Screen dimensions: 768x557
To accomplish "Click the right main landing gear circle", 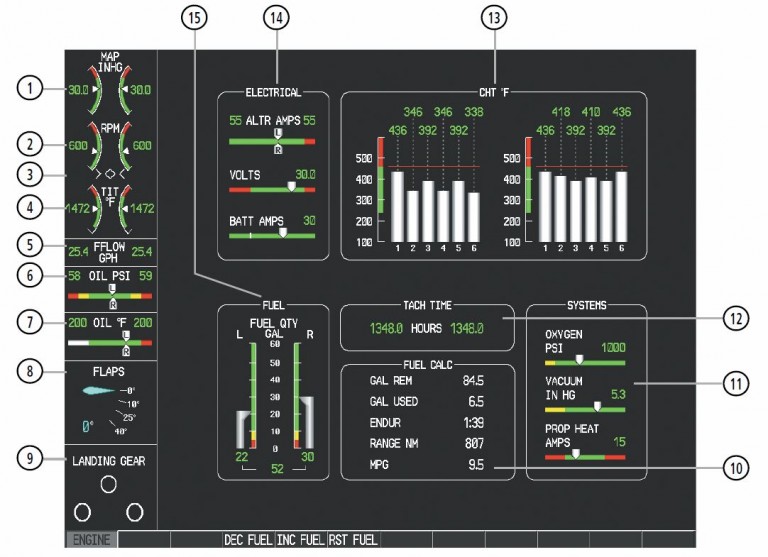I will (x=136, y=512).
